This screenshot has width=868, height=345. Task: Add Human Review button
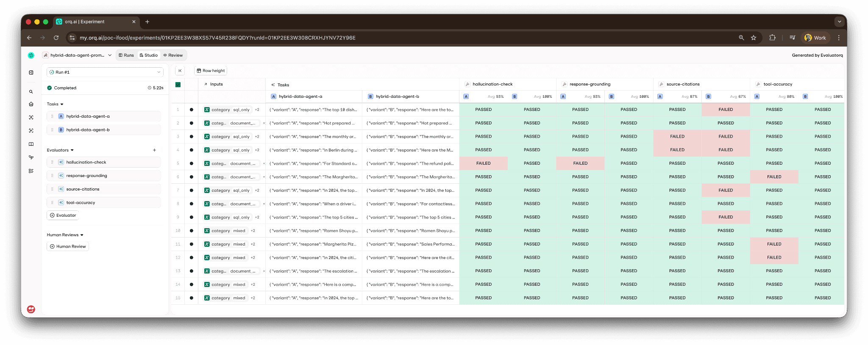(68, 246)
